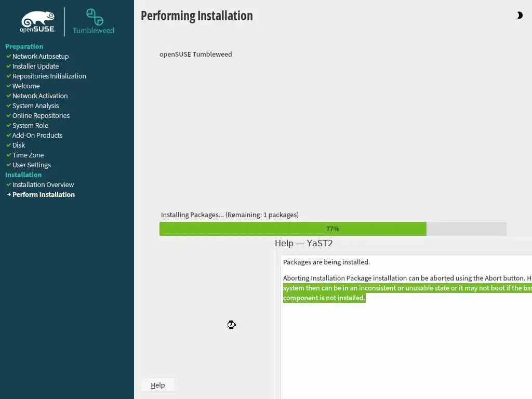Select System Analysis step
The width and height of the screenshot is (532, 399).
36,105
